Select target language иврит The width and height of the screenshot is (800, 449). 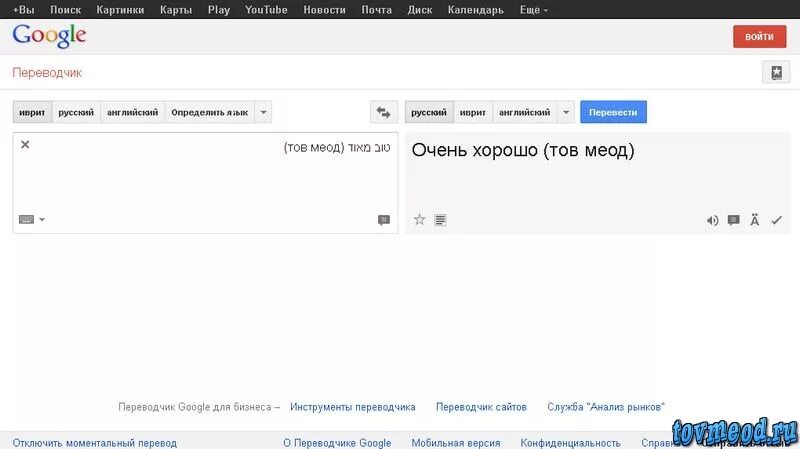click(x=472, y=112)
